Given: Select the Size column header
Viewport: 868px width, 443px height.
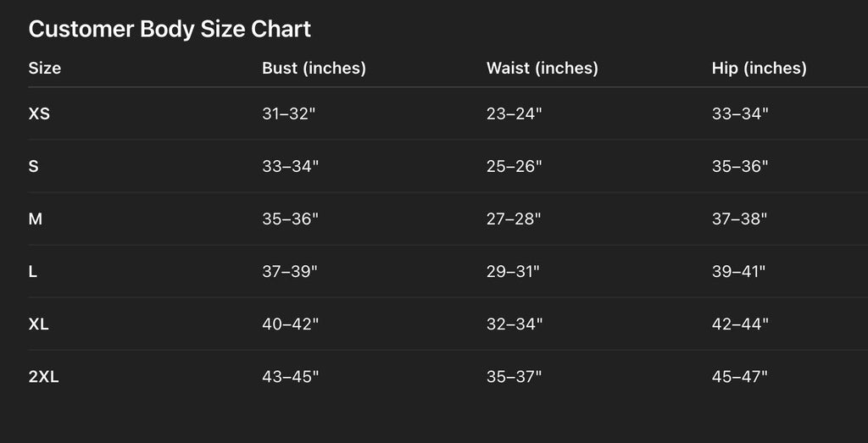Looking at the screenshot, I should pos(45,68).
